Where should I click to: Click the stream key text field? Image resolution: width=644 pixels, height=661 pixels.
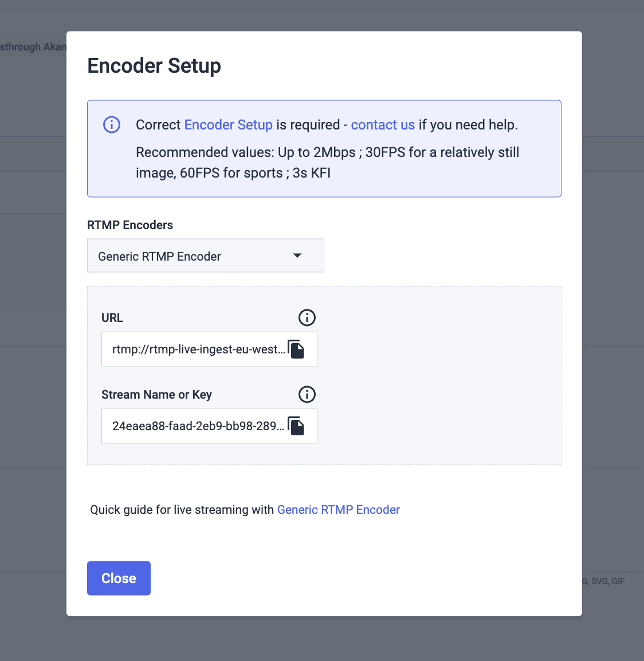198,426
